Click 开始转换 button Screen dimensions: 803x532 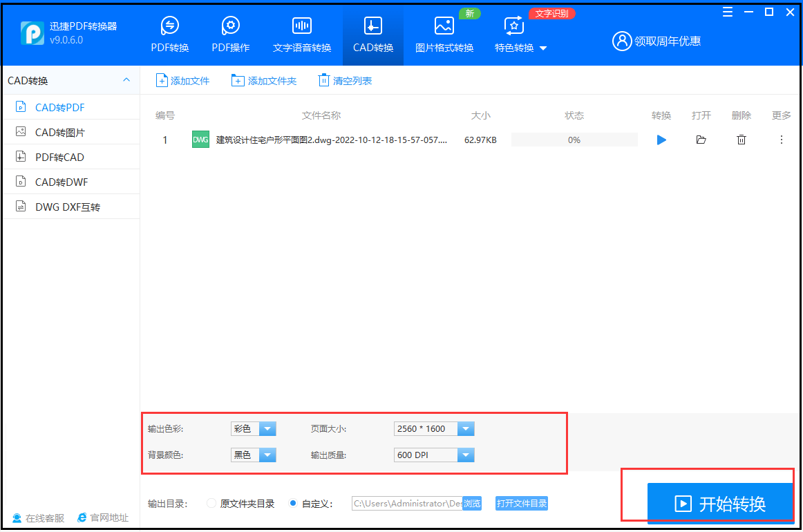(x=720, y=503)
